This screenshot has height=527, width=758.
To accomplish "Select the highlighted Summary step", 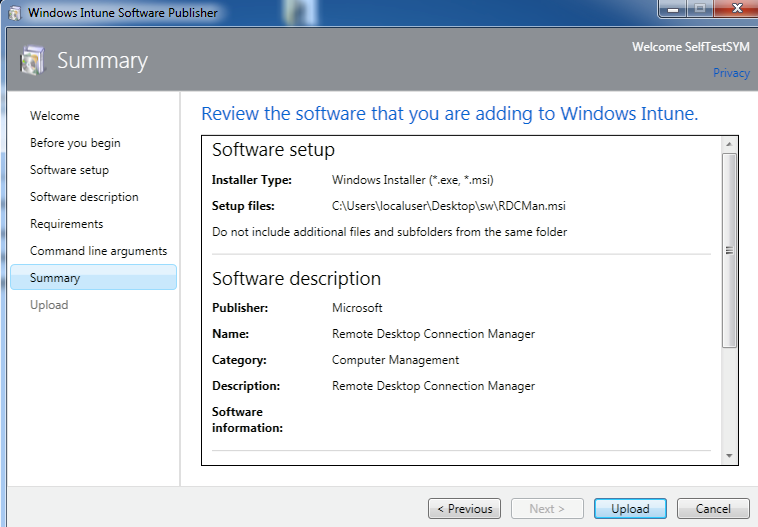I will pyautogui.click(x=93, y=278).
